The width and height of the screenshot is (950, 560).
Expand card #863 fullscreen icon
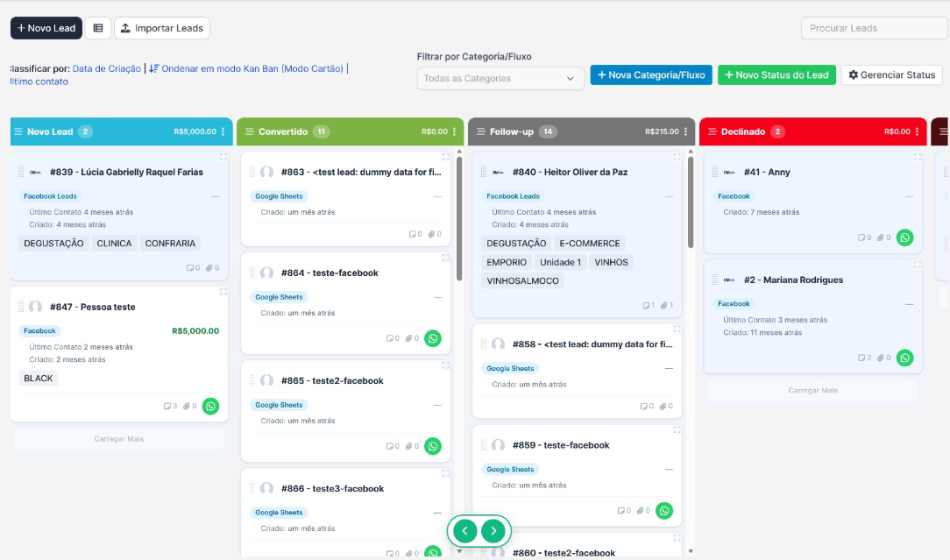[x=445, y=157]
